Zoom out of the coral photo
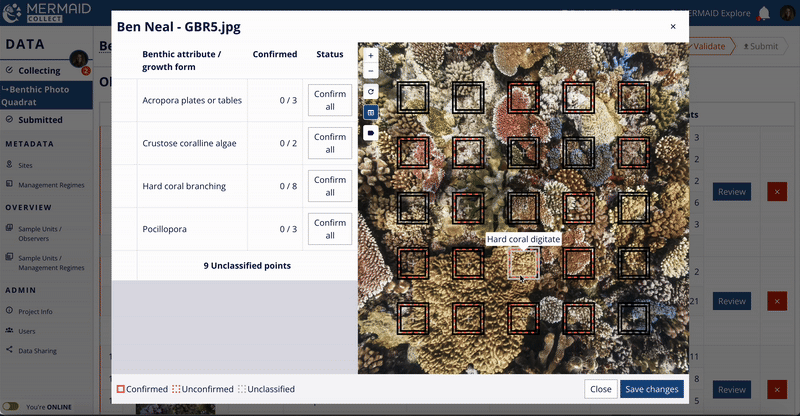800x416 pixels. (370, 71)
